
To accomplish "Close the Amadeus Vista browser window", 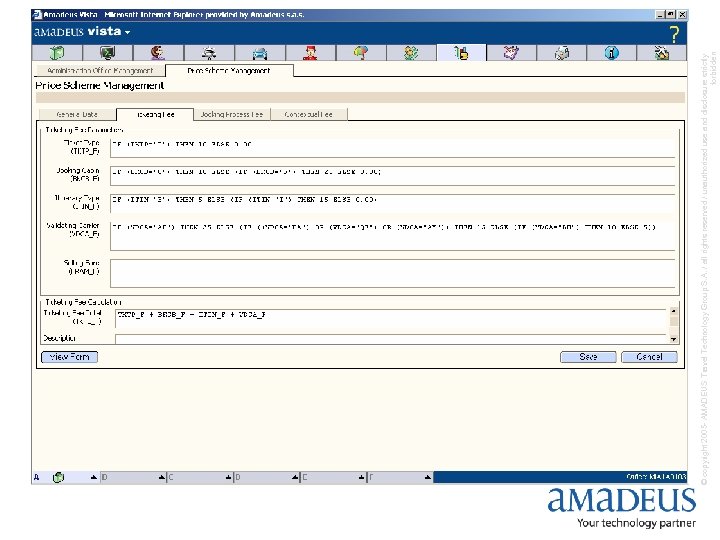I will [682, 15].
